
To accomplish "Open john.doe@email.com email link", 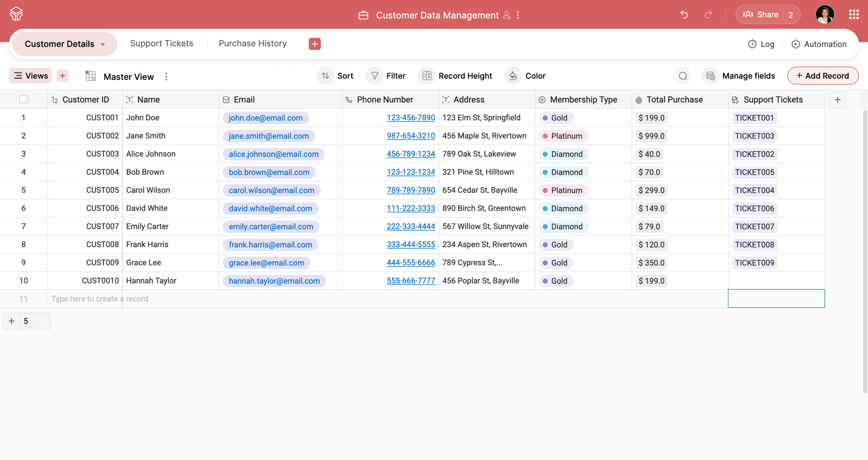I will [x=265, y=118].
